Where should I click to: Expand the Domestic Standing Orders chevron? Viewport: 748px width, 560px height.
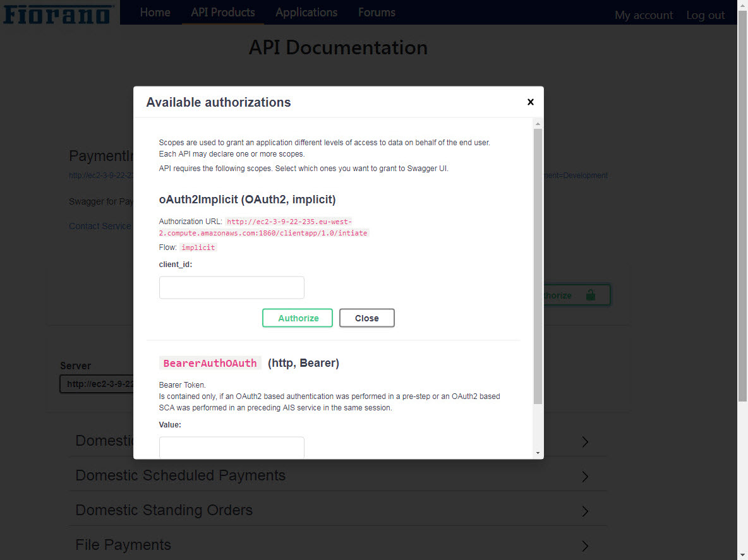[x=584, y=511]
